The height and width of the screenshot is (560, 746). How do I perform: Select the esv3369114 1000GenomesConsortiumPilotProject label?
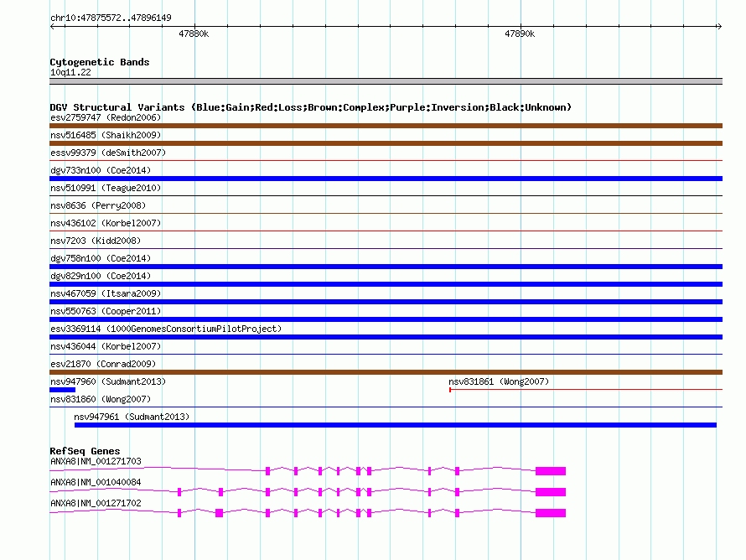pyautogui.click(x=166, y=329)
